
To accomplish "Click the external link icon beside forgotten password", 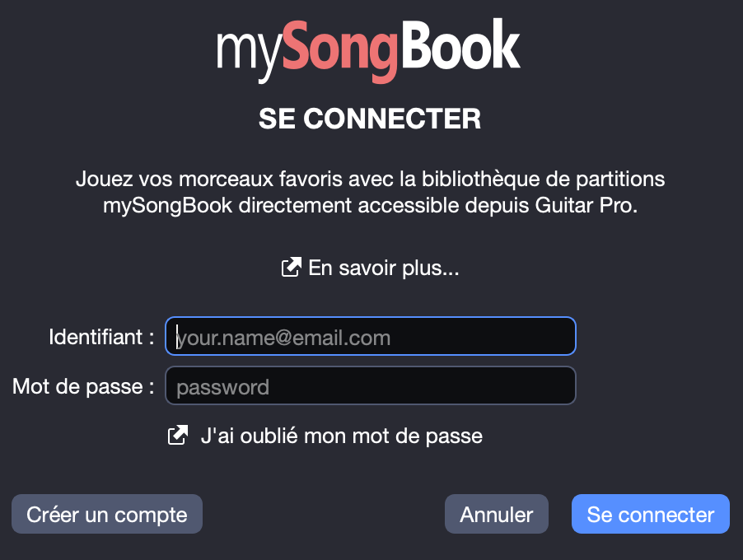I will point(178,435).
